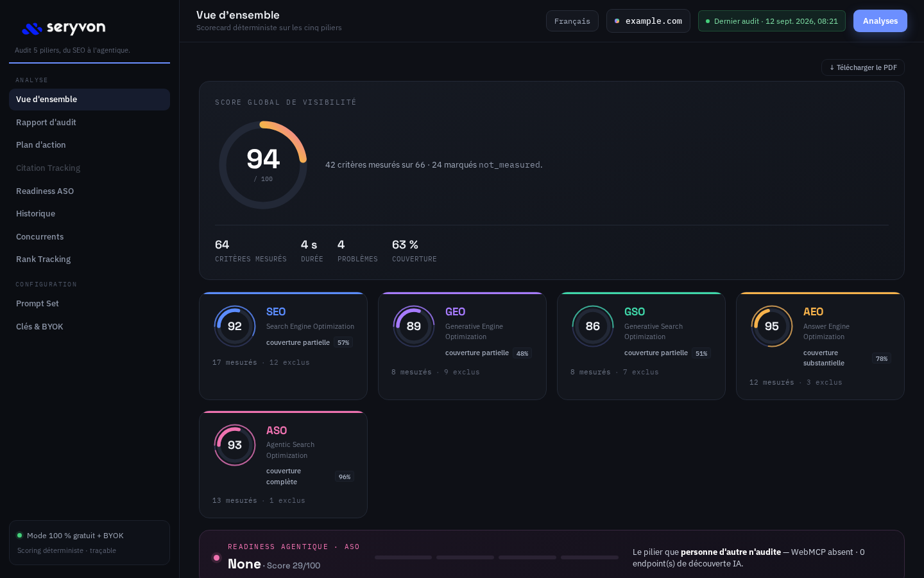Click the None · Score 29/100 readiness label
This screenshot has height=578, width=924.
pos(274,565)
